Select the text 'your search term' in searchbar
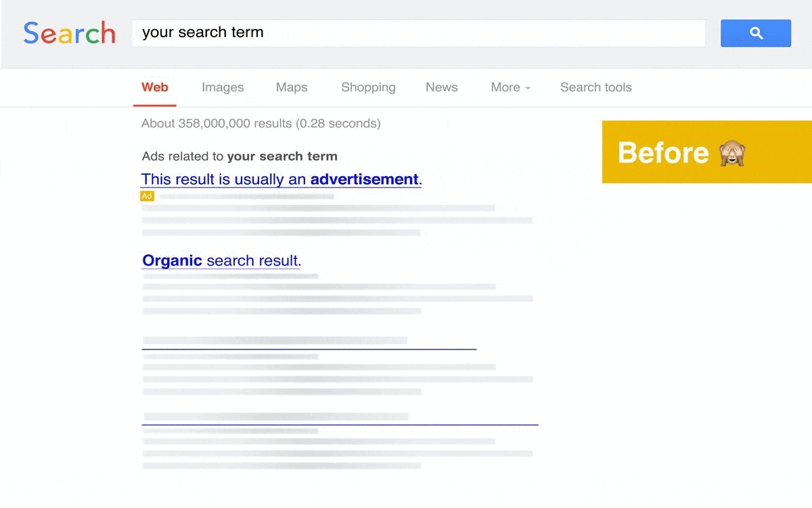Image resolution: width=812 pixels, height=508 pixels. (202, 32)
